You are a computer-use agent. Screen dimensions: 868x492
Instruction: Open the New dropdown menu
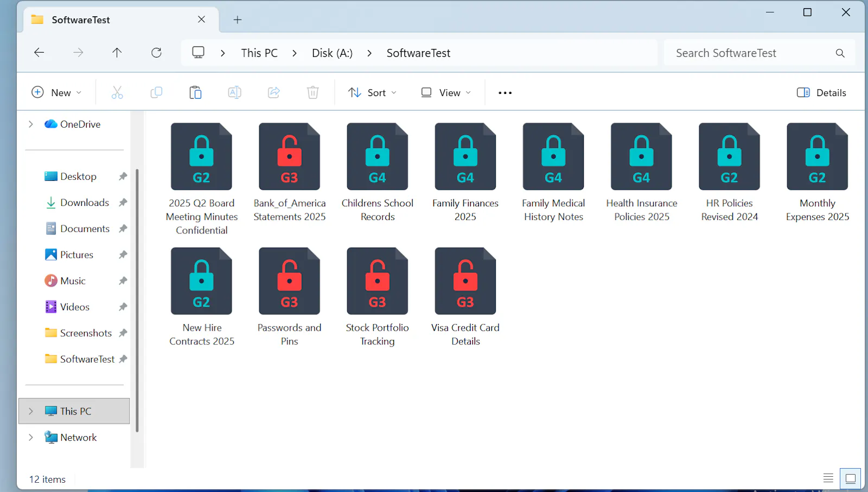56,92
